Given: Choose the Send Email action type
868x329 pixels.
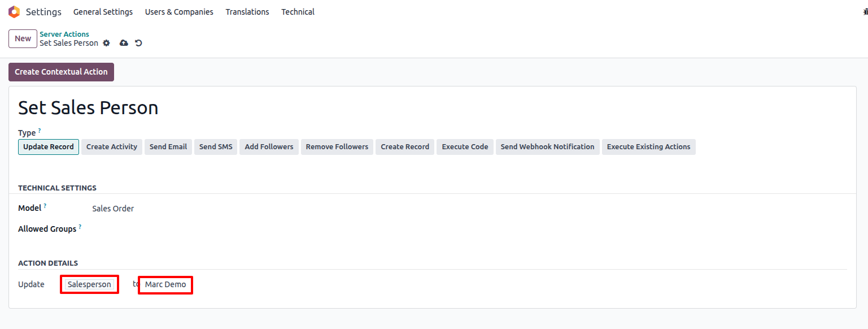Looking at the screenshot, I should (x=168, y=147).
